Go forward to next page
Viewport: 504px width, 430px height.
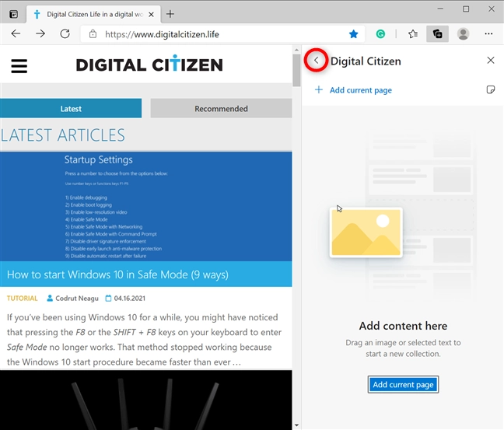click(x=40, y=33)
